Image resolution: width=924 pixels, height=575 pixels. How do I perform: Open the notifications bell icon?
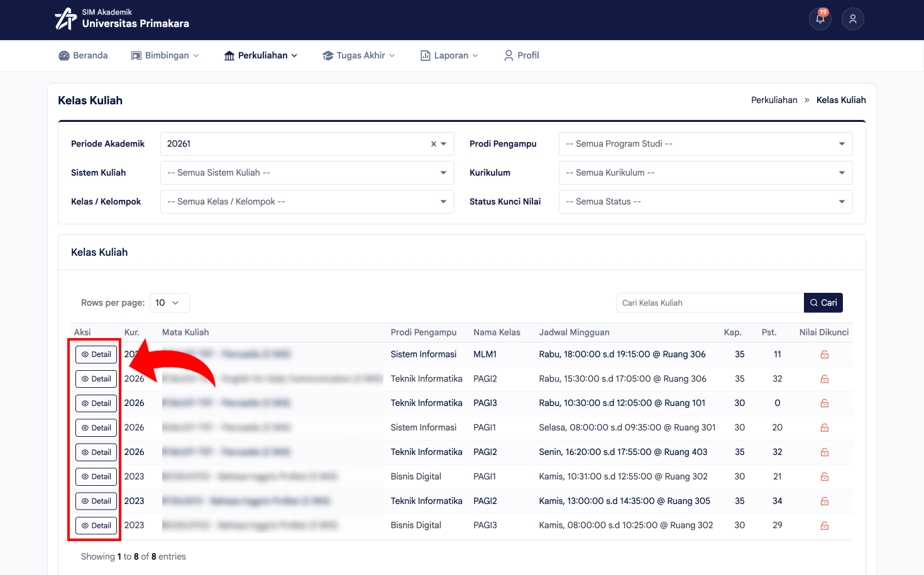point(820,19)
